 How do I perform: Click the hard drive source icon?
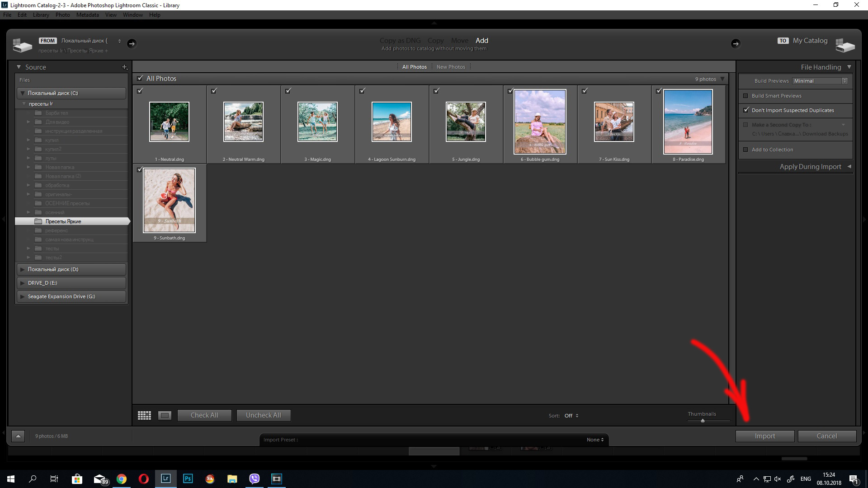click(21, 44)
